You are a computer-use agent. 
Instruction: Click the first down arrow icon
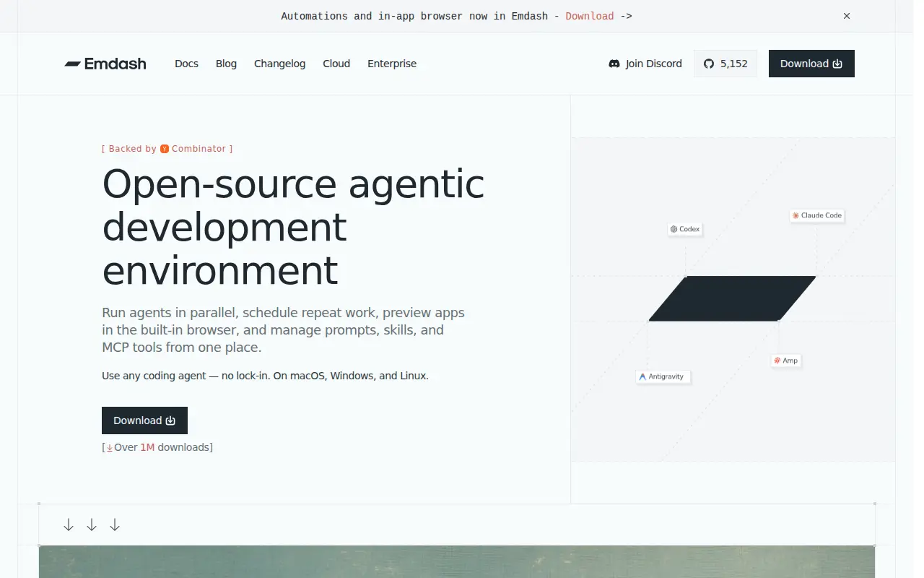pyautogui.click(x=69, y=525)
